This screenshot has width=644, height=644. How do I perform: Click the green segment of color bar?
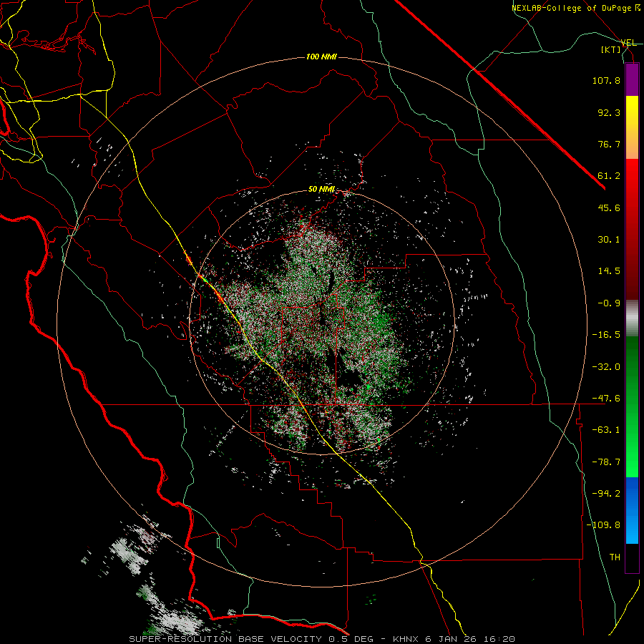(x=632, y=406)
